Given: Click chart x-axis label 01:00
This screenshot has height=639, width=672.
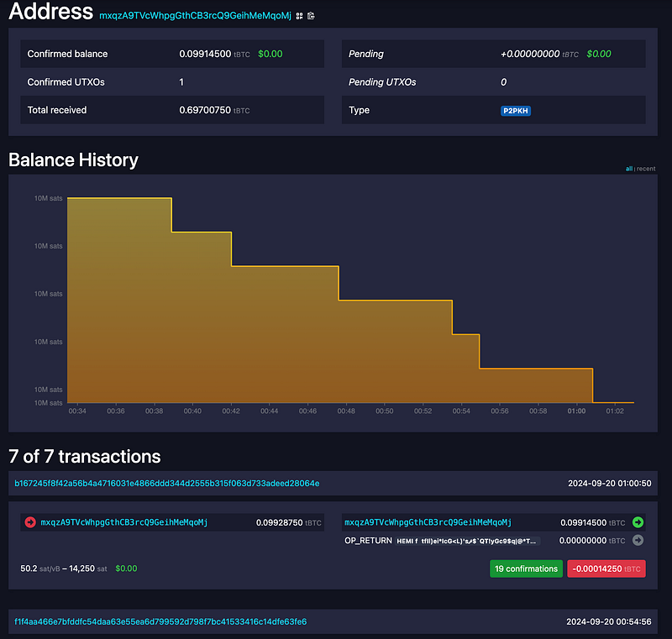Looking at the screenshot, I should click(x=576, y=411).
